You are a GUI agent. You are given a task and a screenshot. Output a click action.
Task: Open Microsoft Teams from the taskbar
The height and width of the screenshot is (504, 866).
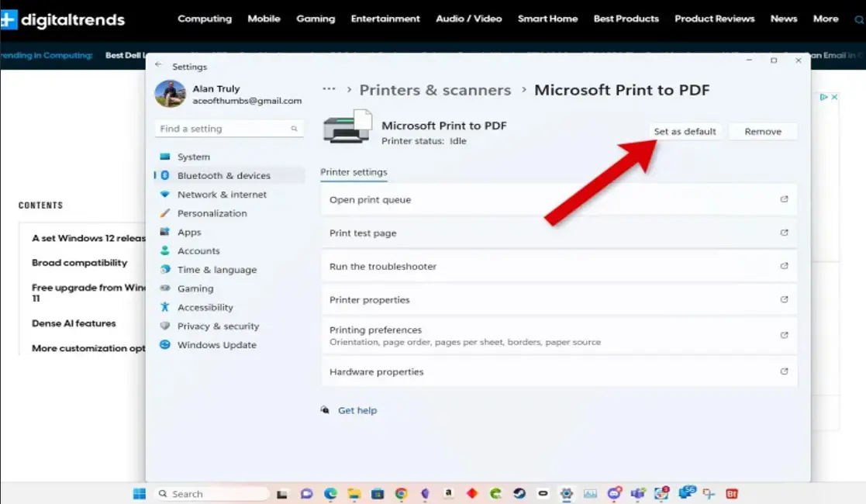(638, 493)
